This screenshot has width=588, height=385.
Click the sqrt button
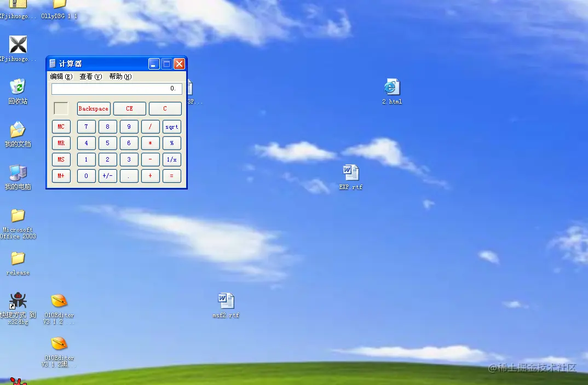pos(172,127)
